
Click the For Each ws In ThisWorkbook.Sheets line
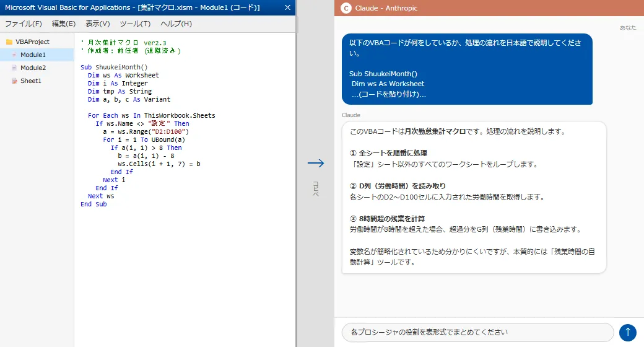[152, 115]
